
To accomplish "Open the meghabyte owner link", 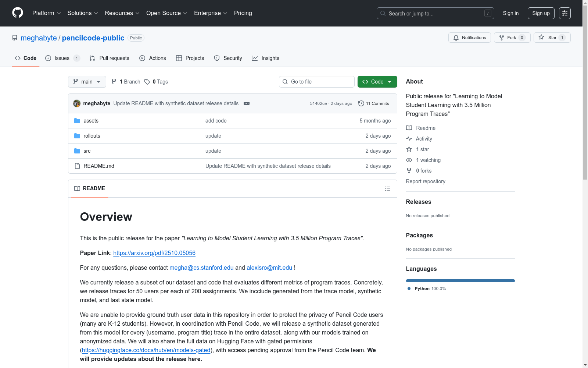I will coord(39,38).
